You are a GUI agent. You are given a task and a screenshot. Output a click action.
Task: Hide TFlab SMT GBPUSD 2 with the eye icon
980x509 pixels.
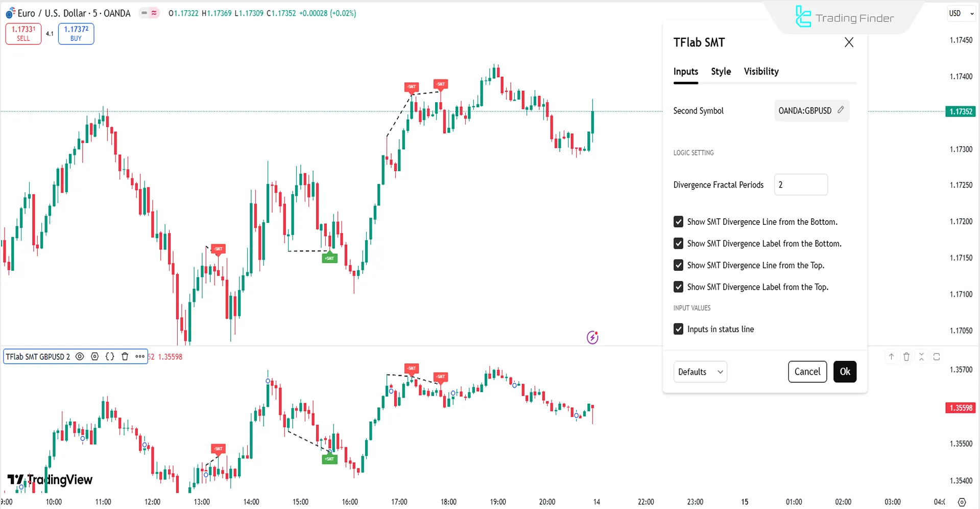(79, 356)
